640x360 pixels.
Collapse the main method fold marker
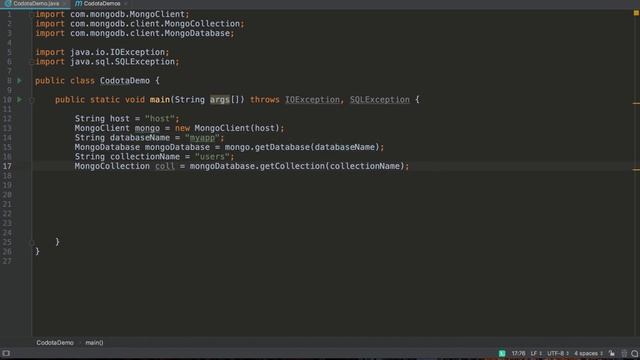pos(32,100)
